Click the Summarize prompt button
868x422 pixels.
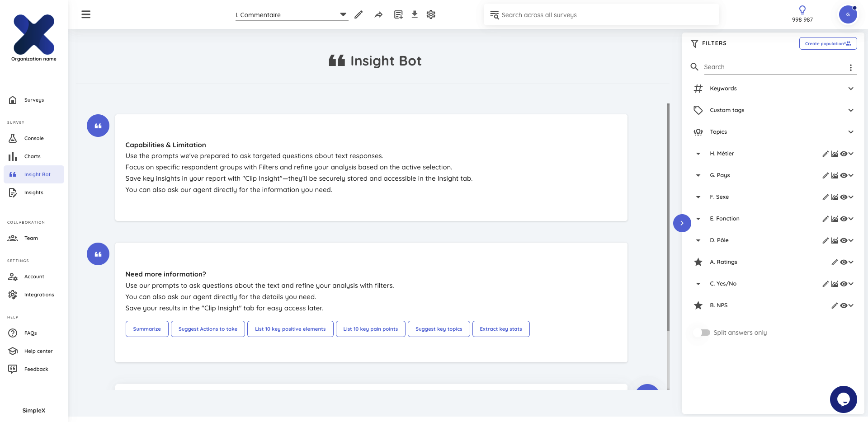point(146,329)
